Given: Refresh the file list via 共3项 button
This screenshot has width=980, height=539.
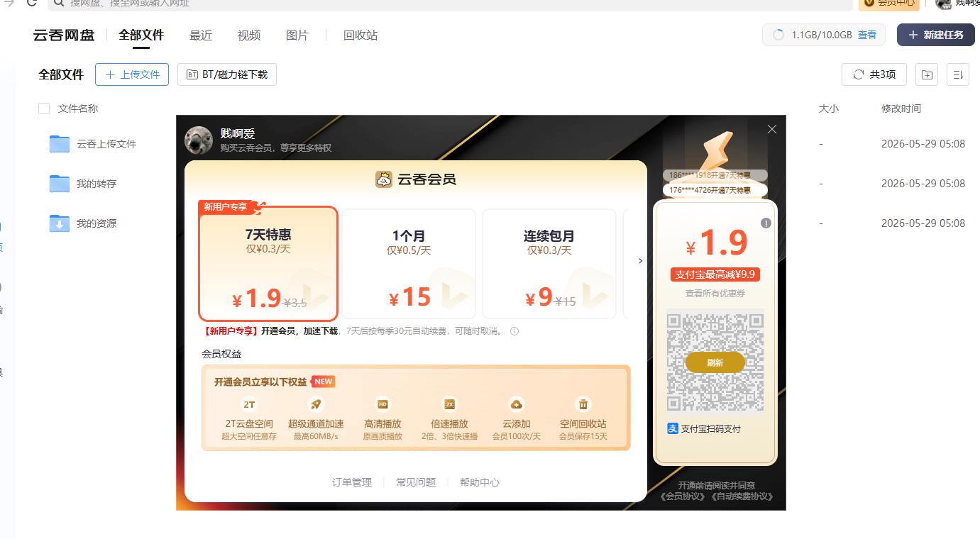Looking at the screenshot, I should pyautogui.click(x=874, y=74).
